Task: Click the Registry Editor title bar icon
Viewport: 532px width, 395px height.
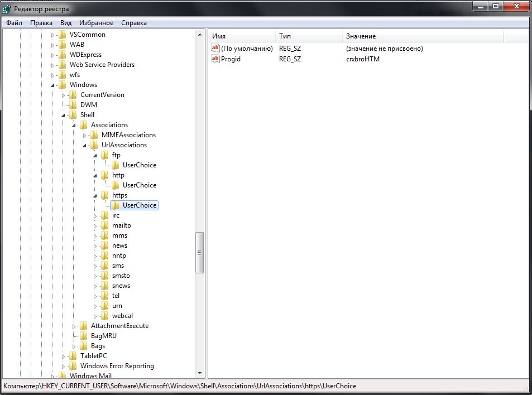Action: (7, 8)
